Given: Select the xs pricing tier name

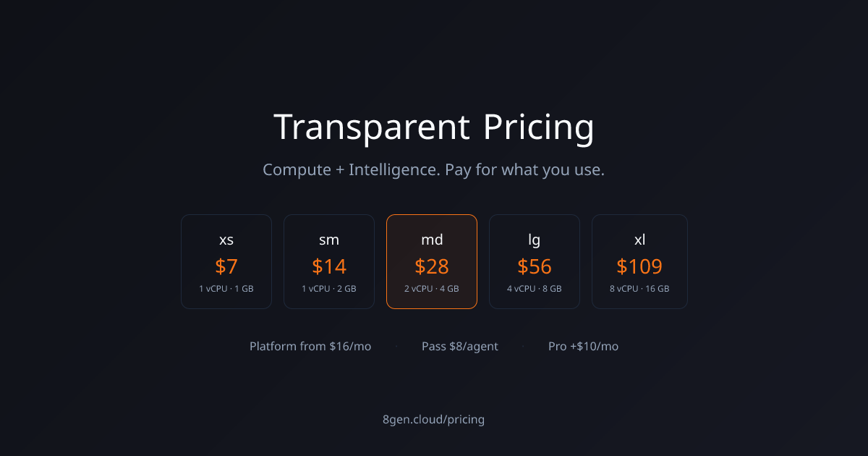Looking at the screenshot, I should coord(226,240).
